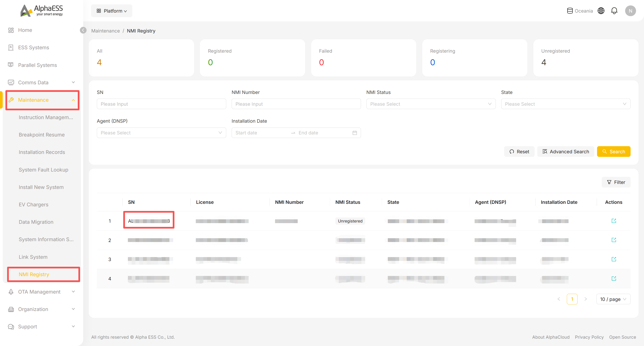644x346 pixels.
Task: Open the Platform dropdown
Action: point(112,11)
